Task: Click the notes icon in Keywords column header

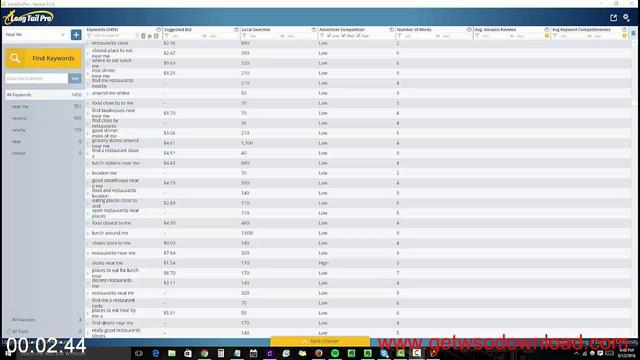Action: (156, 36)
